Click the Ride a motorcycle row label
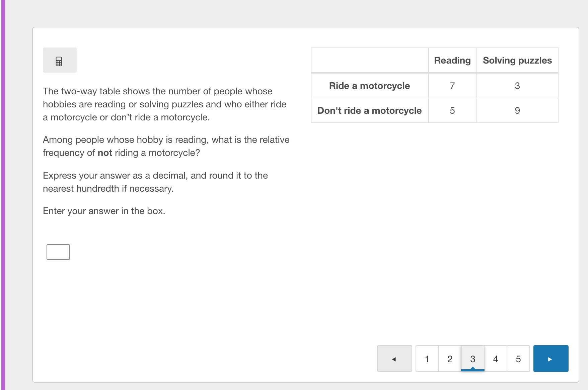588x390 pixels. (369, 86)
